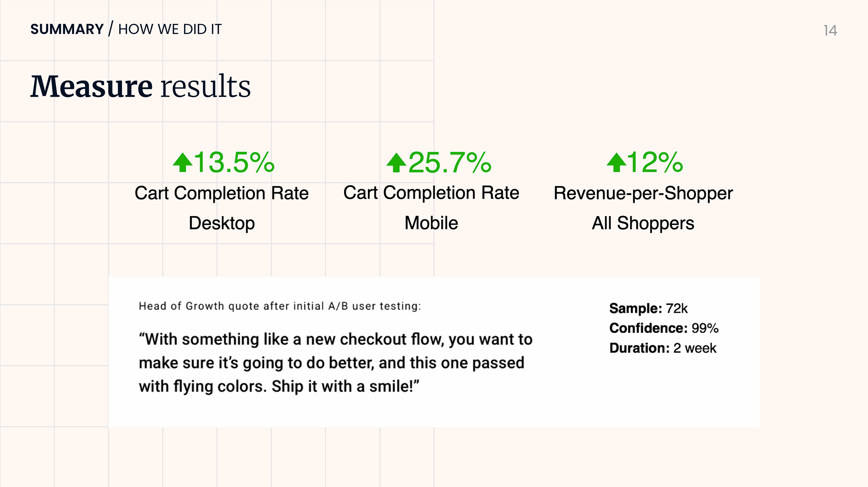Image resolution: width=868 pixels, height=487 pixels.
Task: Click the green arrow beside 13.5%
Action: pyautogui.click(x=183, y=163)
